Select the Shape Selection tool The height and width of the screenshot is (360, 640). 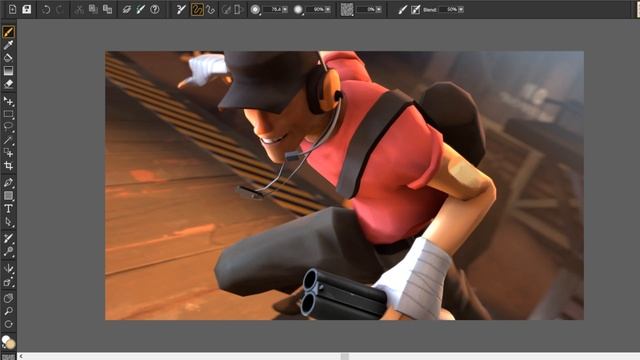pyautogui.click(x=8, y=222)
